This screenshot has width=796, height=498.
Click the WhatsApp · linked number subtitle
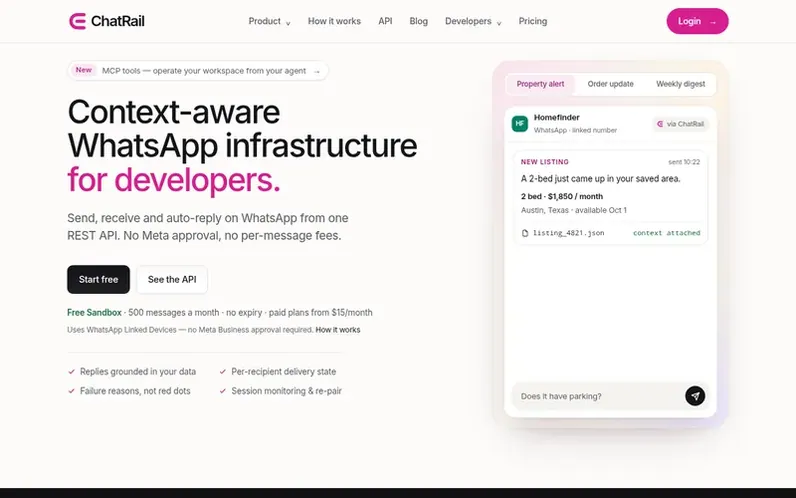point(575,130)
